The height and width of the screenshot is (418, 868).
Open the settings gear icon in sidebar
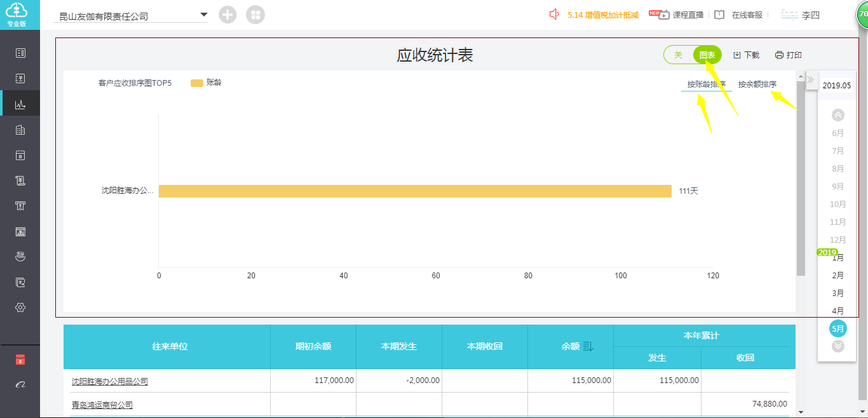[20, 307]
